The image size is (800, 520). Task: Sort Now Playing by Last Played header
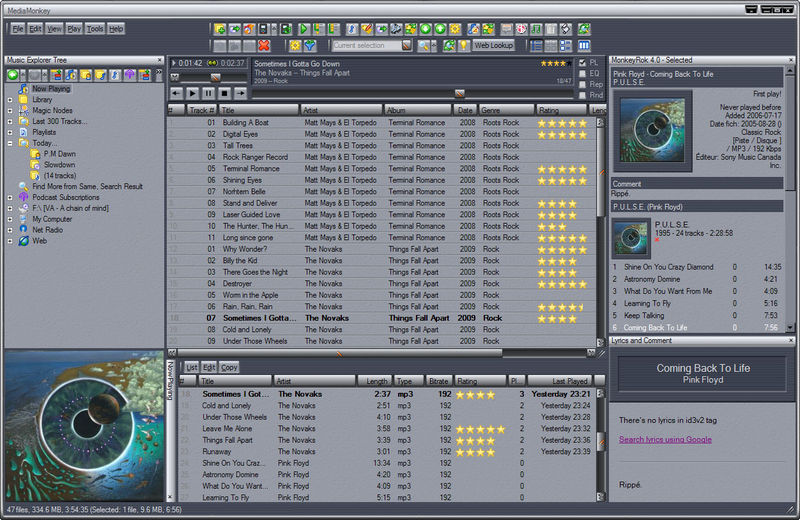[560, 381]
